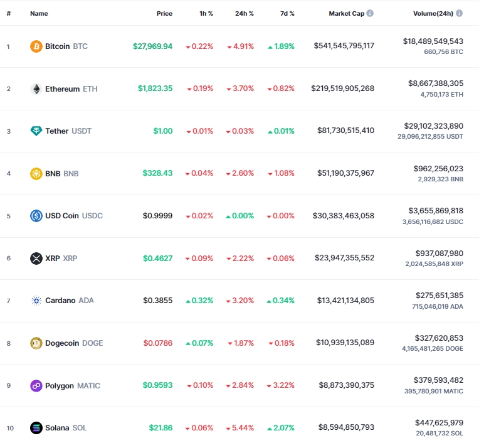Open Solana's 20,481,732 SOL volume link
The height and width of the screenshot is (448, 479).
pos(440,434)
